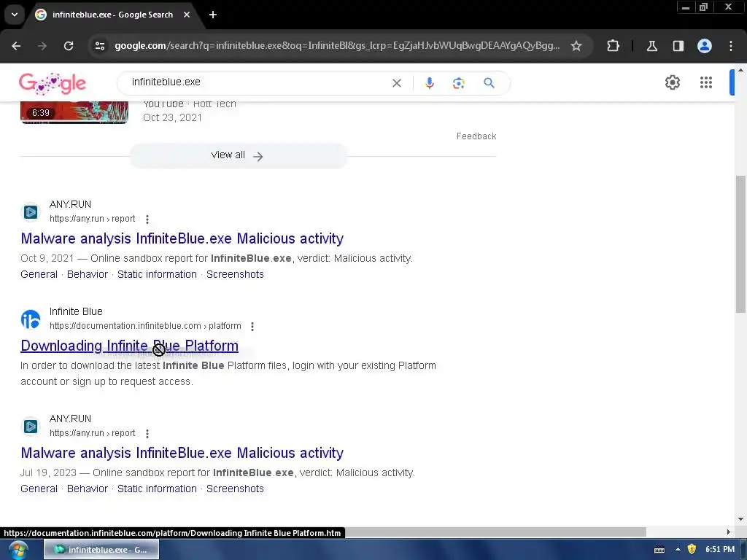This screenshot has height=560, width=747.
Task: Click the scroll right arrow at bottom
Action: pyautogui.click(x=728, y=532)
